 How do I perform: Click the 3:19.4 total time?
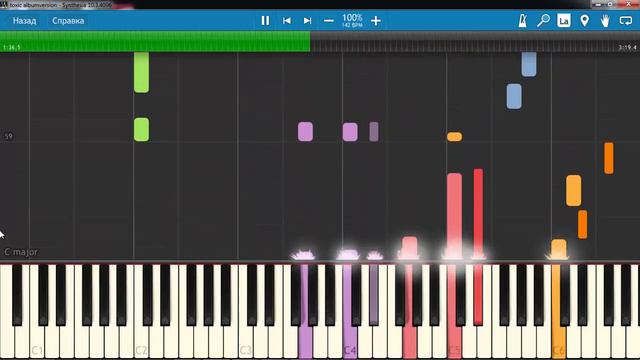tap(628, 47)
